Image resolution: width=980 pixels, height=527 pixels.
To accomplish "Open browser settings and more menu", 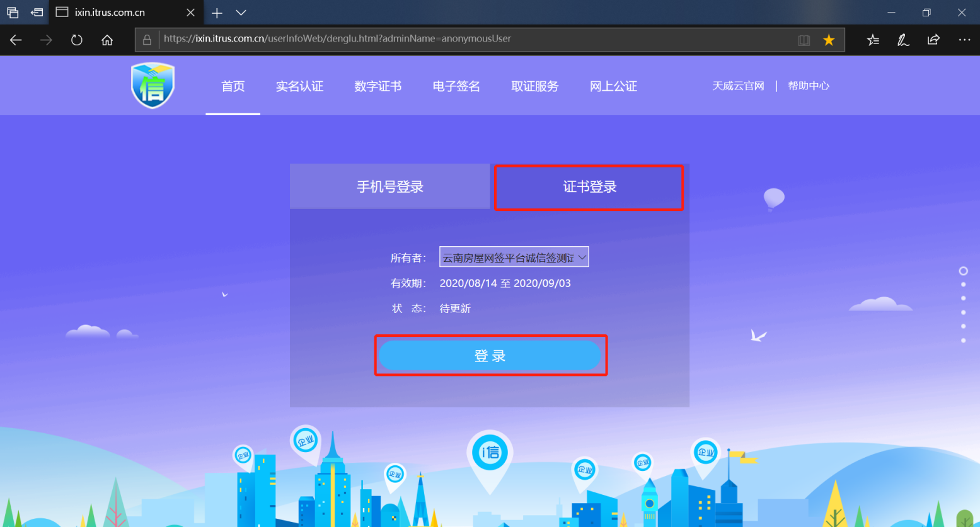I will click(x=964, y=40).
